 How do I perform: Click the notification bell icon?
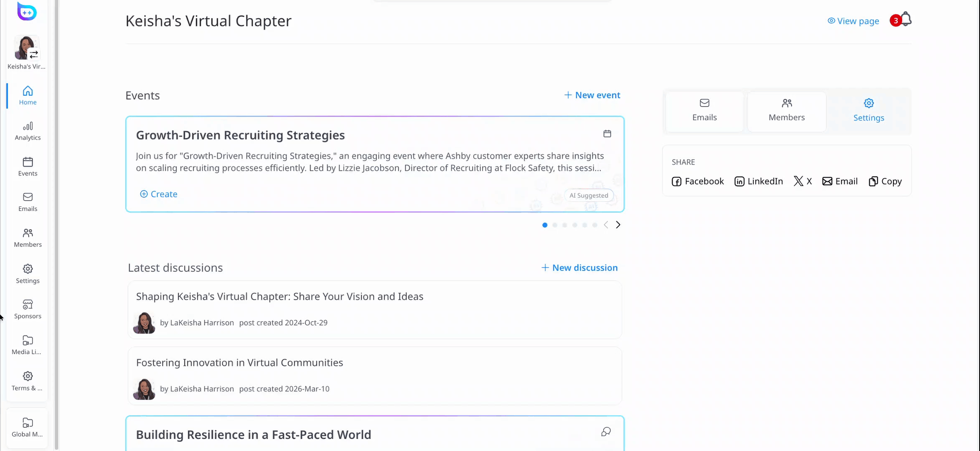tap(906, 20)
